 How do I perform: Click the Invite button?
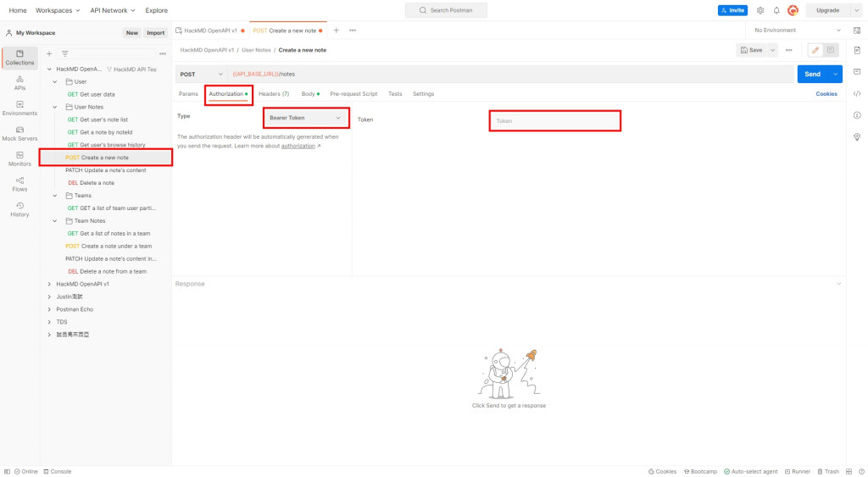tap(732, 10)
